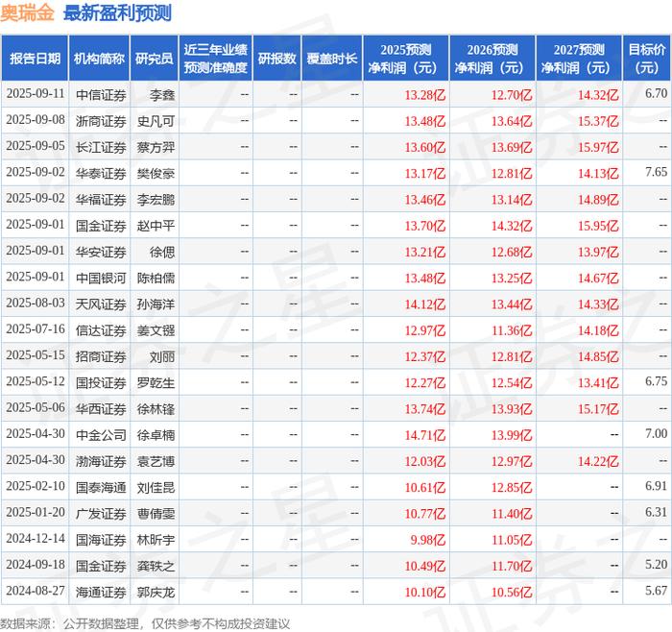The width and height of the screenshot is (672, 632).
Task: Click the 2027预测净利润 column header
Action: (x=579, y=59)
